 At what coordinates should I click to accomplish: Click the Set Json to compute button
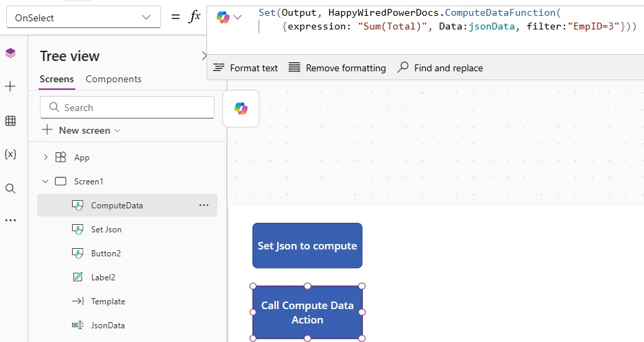pos(307,245)
